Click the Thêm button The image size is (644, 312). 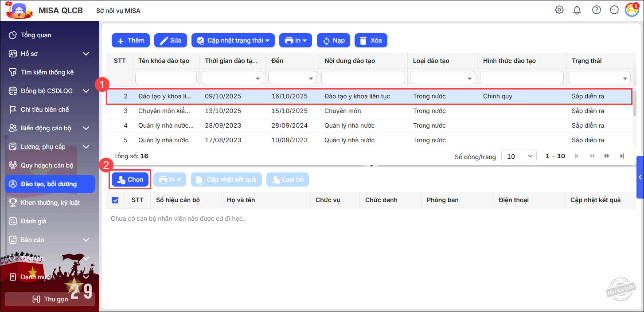pos(131,40)
